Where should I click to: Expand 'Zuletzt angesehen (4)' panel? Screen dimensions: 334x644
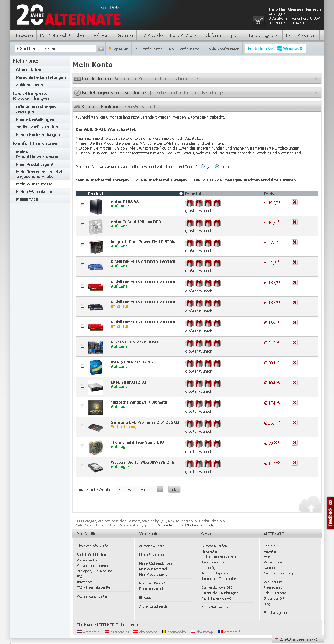point(298,639)
